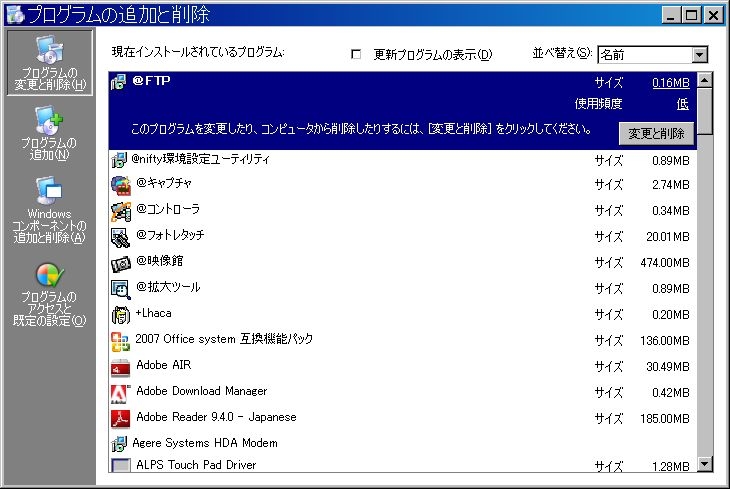Select the @nifty環境設定ユーティリティ entry

point(403,161)
